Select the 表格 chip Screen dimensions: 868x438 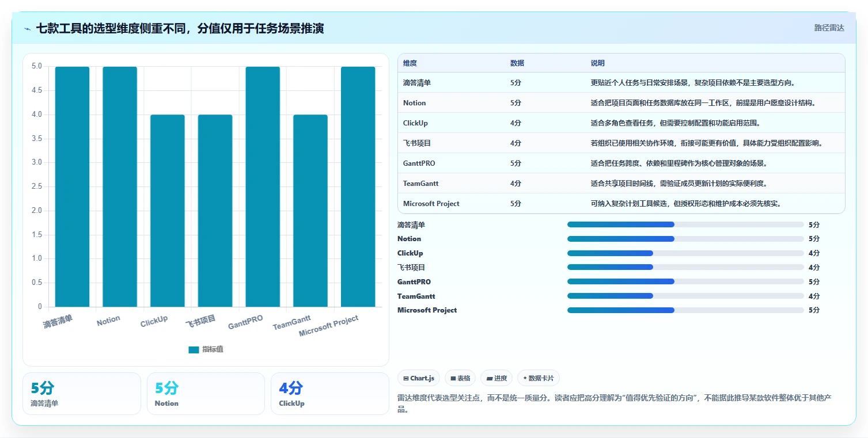[x=460, y=378]
